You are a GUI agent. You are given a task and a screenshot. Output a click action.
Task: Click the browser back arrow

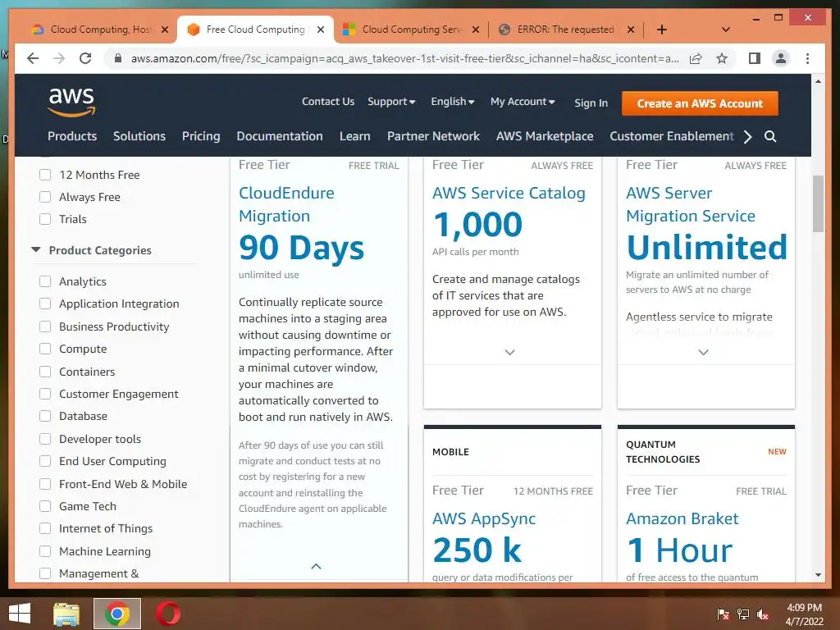(33, 58)
